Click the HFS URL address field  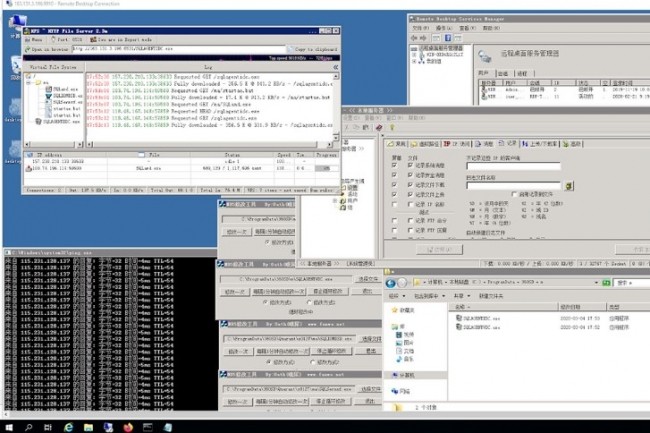(x=178, y=49)
